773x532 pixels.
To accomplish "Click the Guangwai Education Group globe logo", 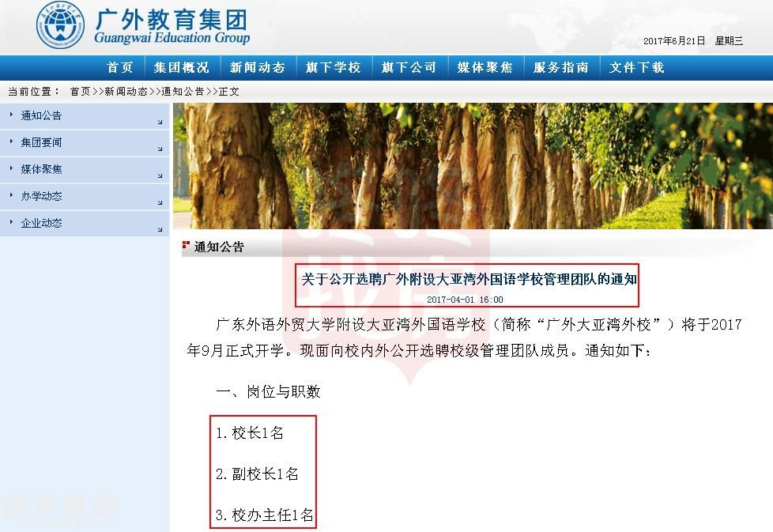I will [x=60, y=25].
